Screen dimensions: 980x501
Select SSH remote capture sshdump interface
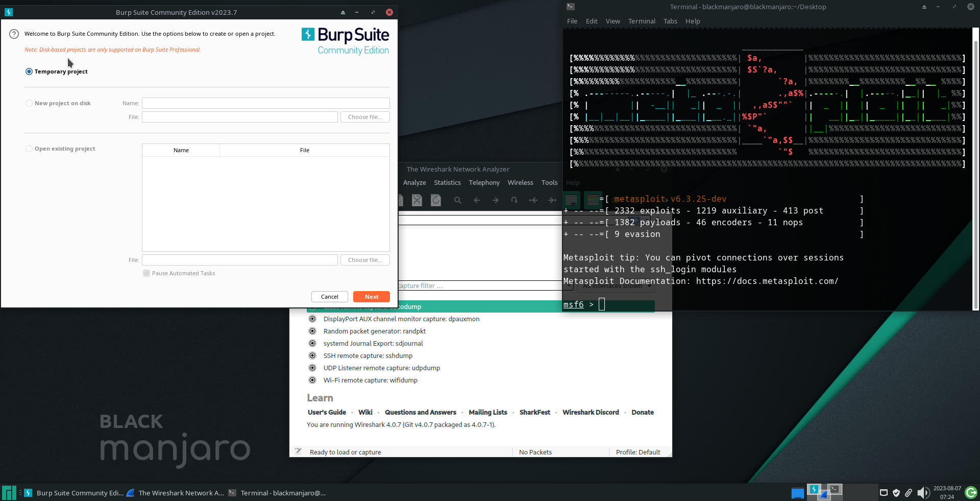pyautogui.click(x=368, y=355)
